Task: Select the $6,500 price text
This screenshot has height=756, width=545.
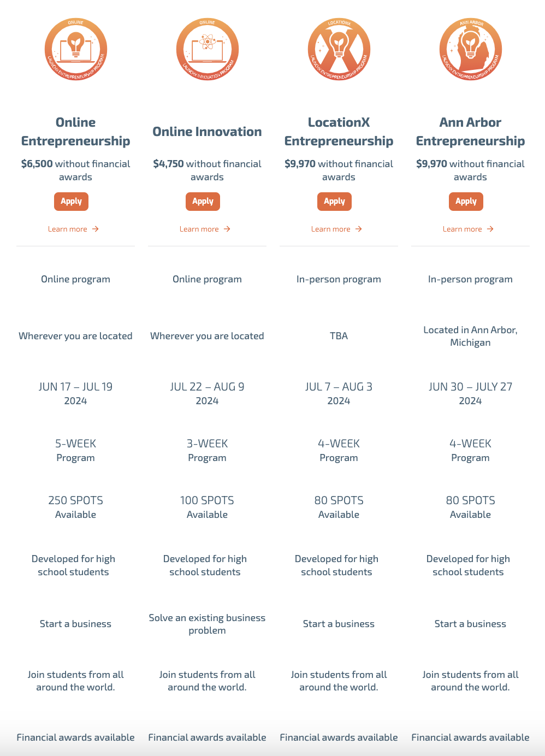Action: (x=37, y=164)
